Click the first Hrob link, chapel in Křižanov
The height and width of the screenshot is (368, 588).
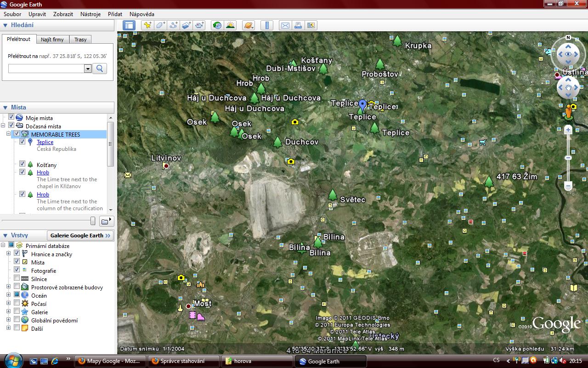click(x=43, y=172)
